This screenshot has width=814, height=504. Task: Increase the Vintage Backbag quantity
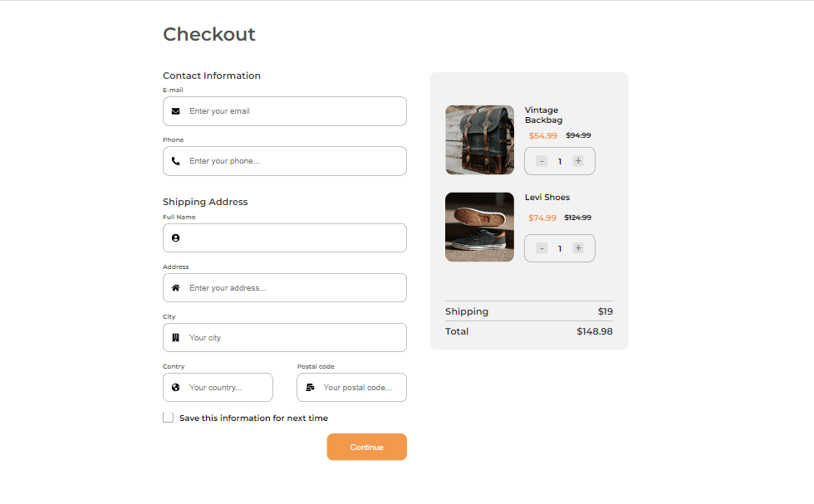[578, 161]
